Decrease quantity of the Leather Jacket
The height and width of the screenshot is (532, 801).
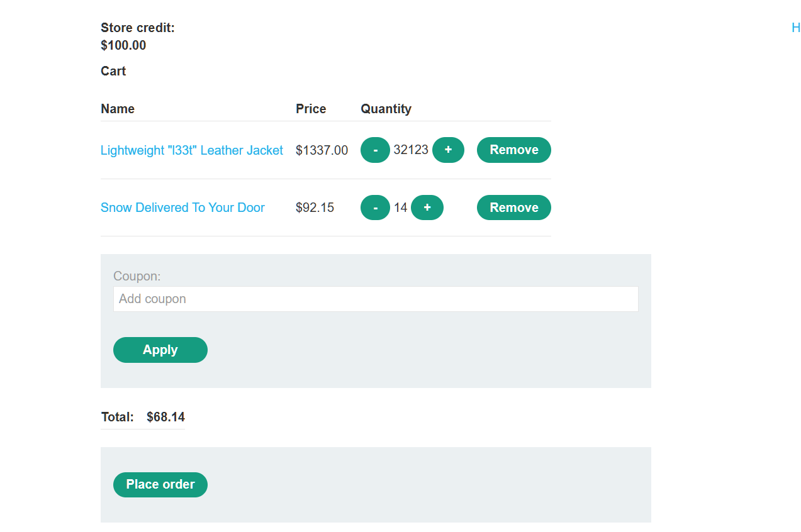click(x=375, y=150)
